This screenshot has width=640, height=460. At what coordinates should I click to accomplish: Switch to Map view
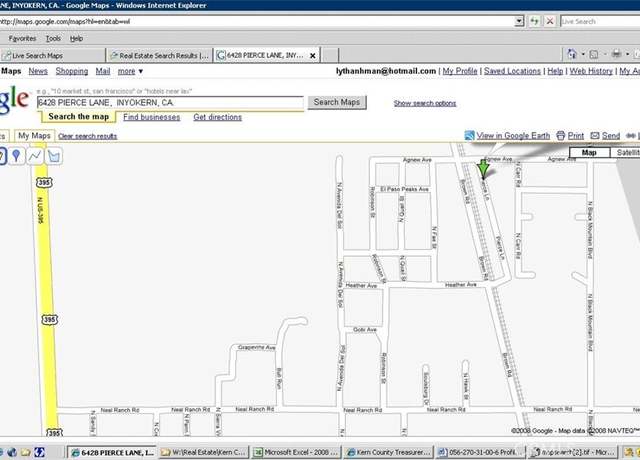coord(589,152)
